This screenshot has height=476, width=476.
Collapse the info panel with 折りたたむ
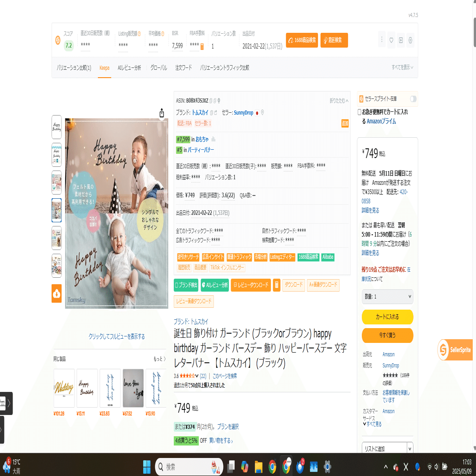click(x=339, y=100)
